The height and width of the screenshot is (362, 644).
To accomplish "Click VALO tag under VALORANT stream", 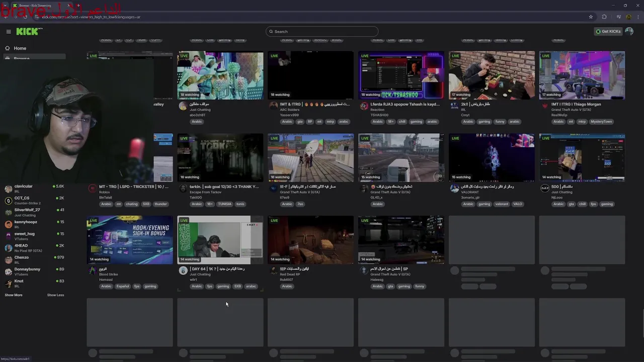I will coord(518,204).
